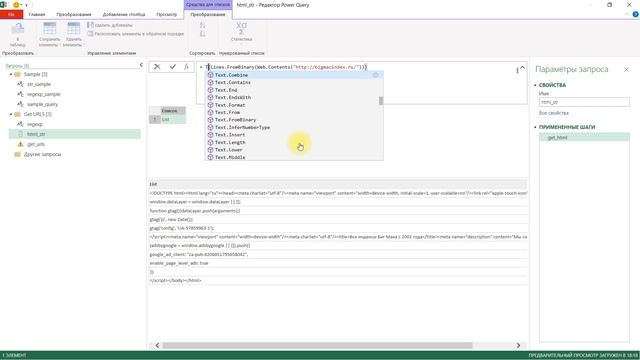
Task: Click the Get URLS folder icon
Action: (17, 114)
